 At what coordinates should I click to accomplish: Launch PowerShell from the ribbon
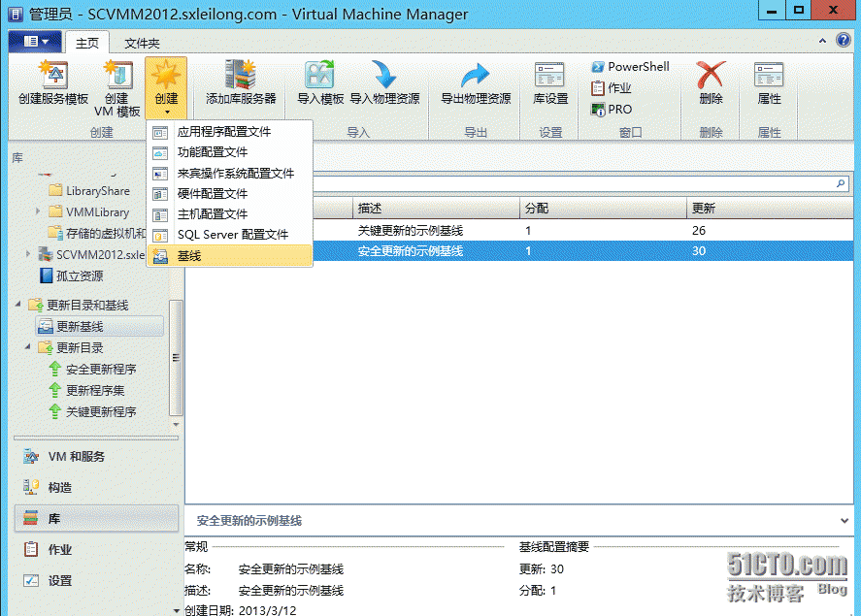[630, 67]
